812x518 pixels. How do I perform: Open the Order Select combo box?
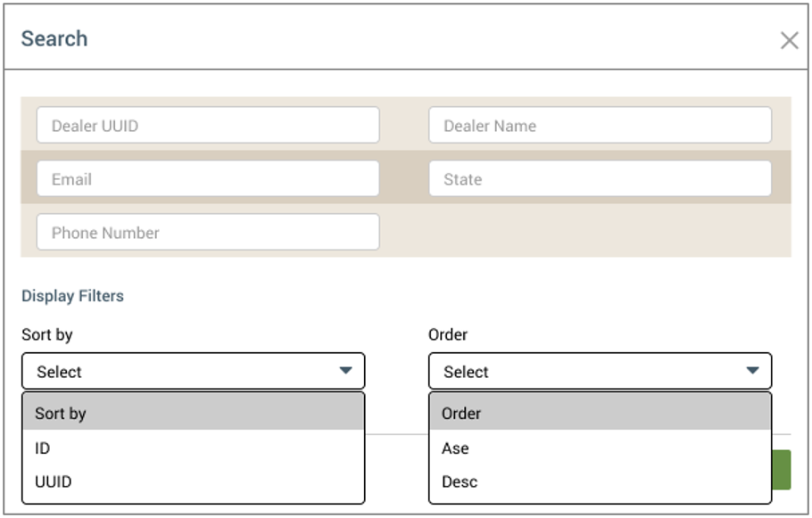point(600,371)
